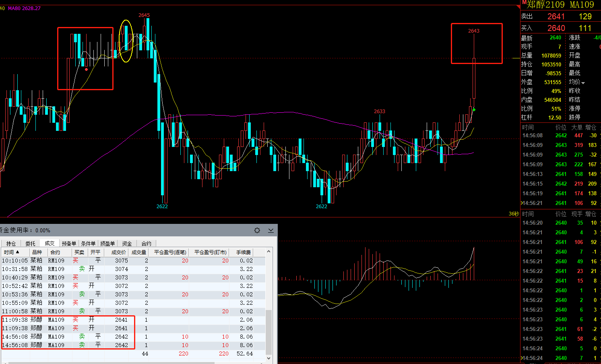The image size is (601, 364).
Task: Click scroll-down arrow of trade table
Action: point(268,358)
